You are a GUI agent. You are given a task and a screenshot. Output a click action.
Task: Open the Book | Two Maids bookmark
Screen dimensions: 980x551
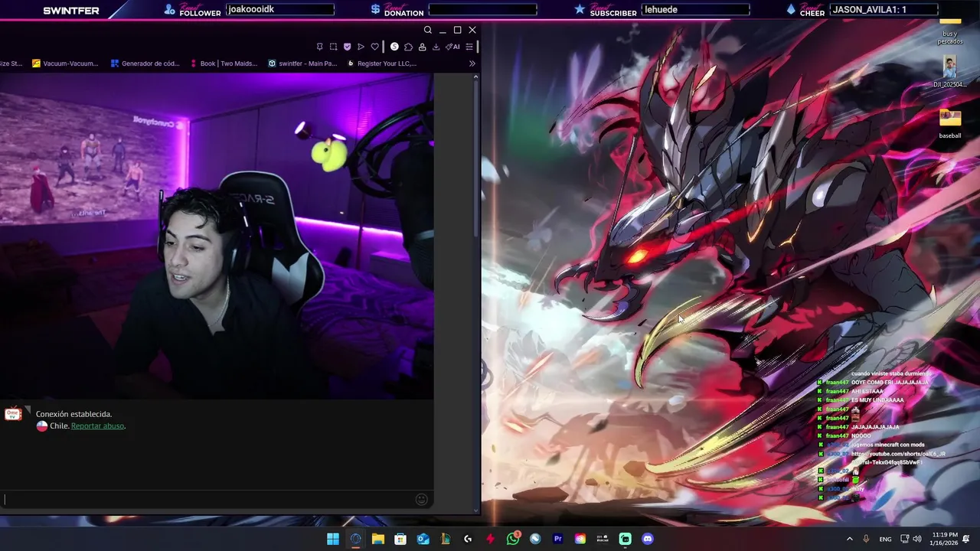click(x=223, y=64)
